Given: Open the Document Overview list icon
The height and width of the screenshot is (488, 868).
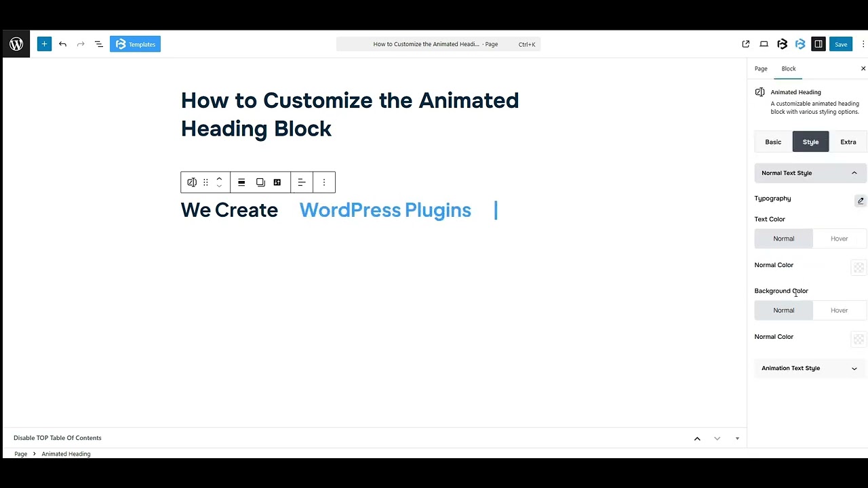Looking at the screenshot, I should (98, 44).
